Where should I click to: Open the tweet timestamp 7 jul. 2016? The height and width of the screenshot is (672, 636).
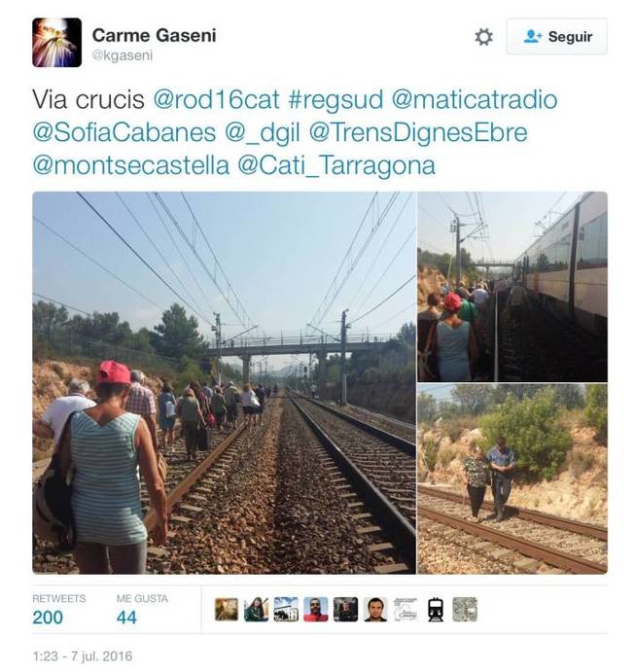(83, 656)
